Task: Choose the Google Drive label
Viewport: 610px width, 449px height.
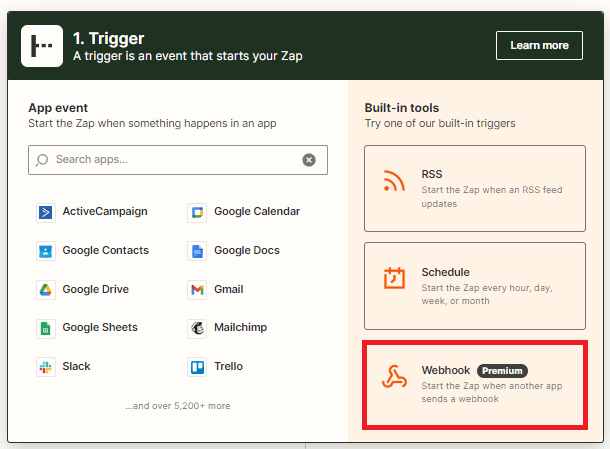Action: [x=96, y=289]
